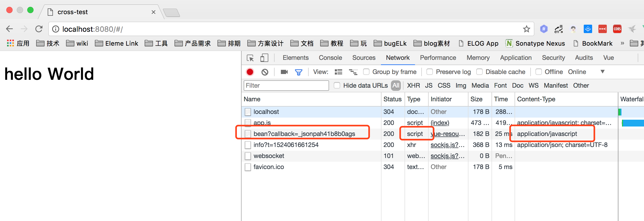Check the Disable cache checkbox

(x=479, y=72)
